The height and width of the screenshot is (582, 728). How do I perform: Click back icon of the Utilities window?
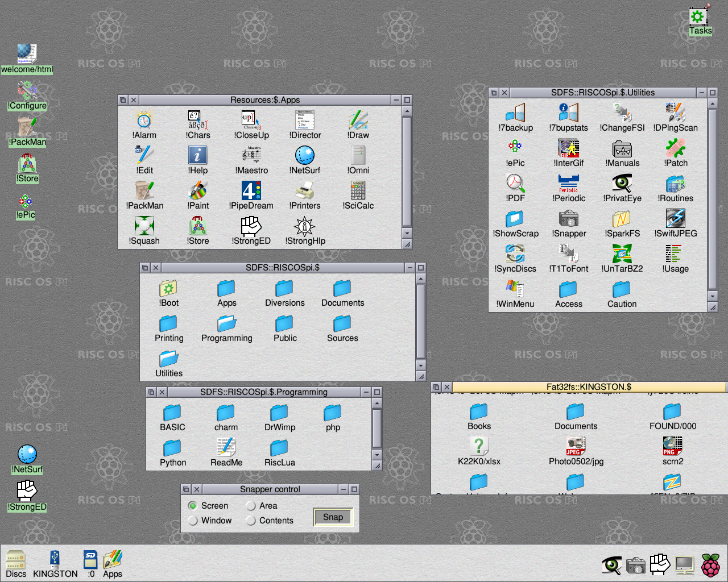tap(494, 93)
